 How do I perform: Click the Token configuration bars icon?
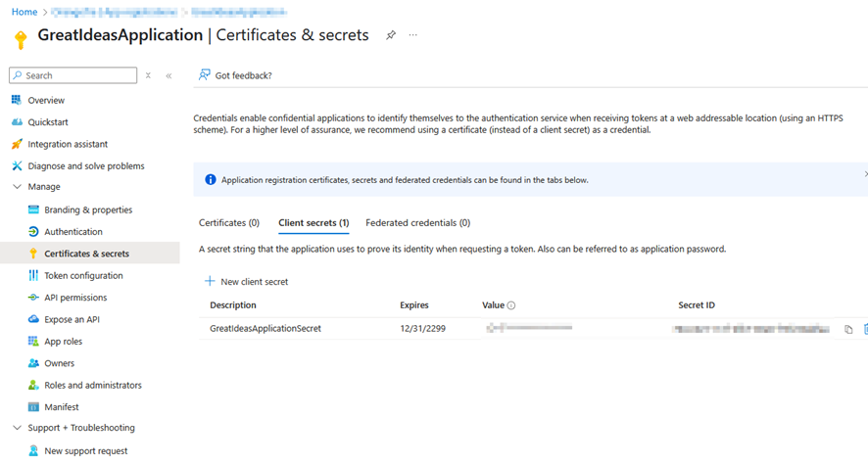point(33,275)
